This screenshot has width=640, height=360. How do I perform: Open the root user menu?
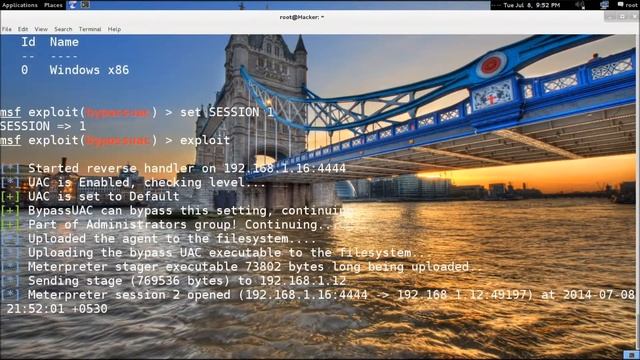tap(631, 5)
